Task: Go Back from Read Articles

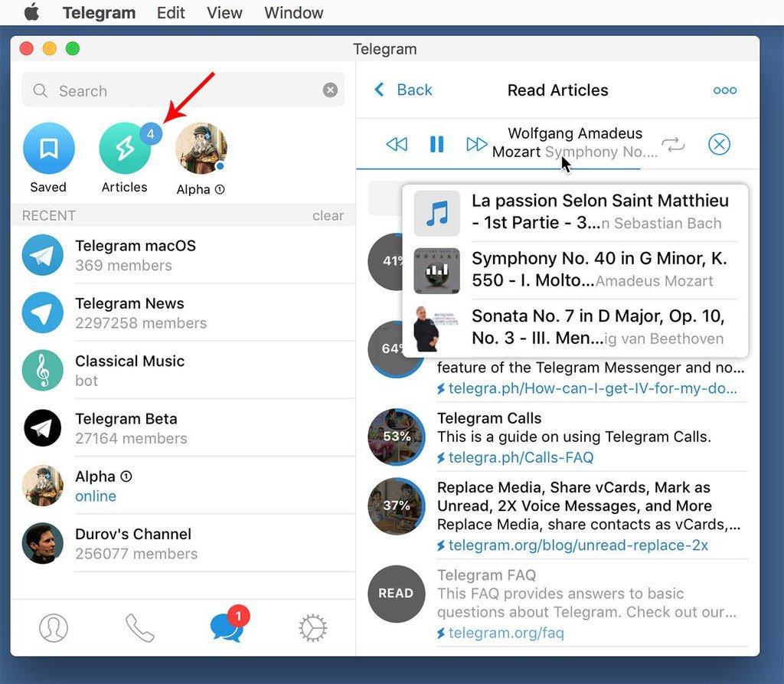Action: point(403,90)
